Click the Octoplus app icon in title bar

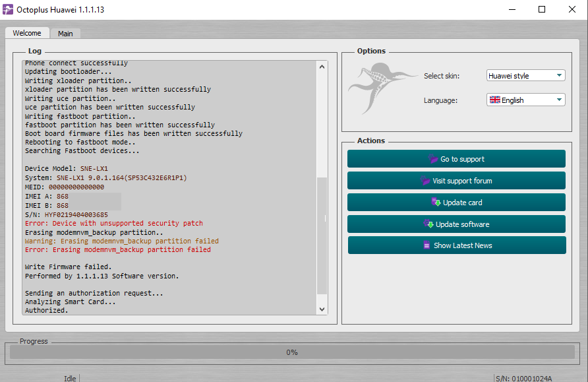(x=8, y=9)
